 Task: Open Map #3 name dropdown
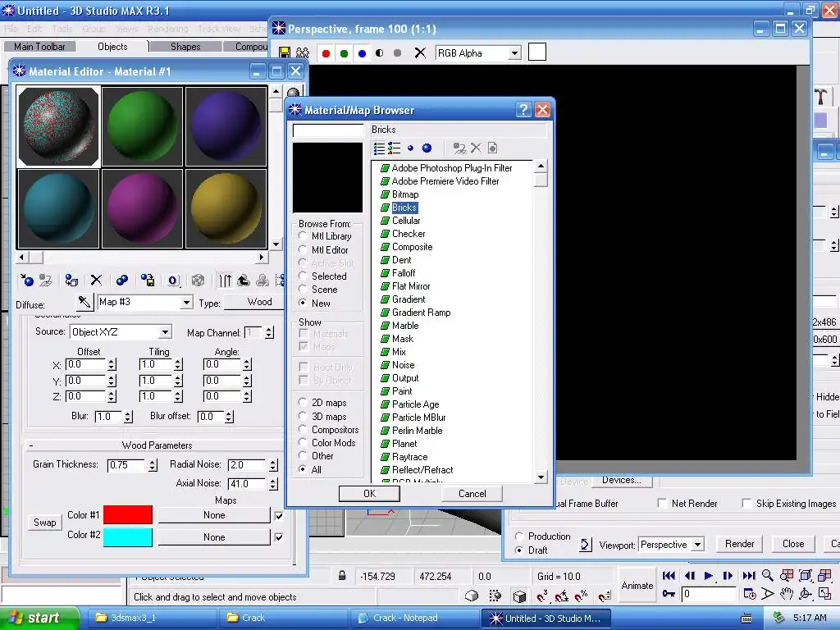pos(186,302)
